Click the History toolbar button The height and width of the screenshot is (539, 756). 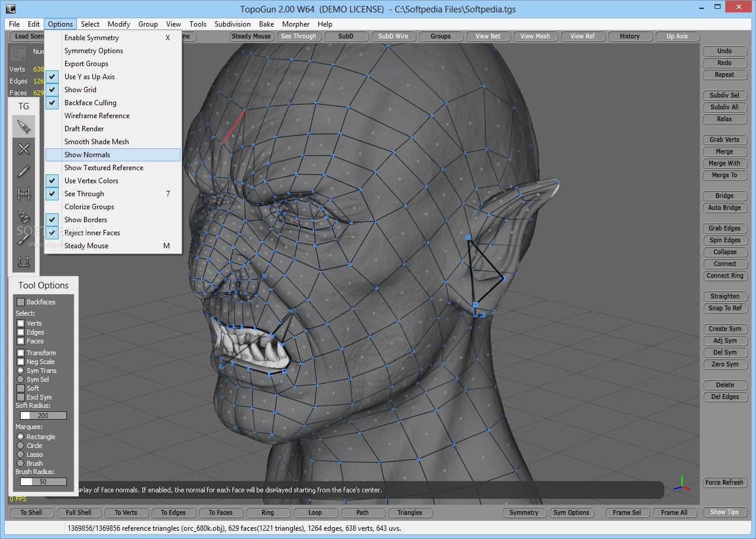[629, 36]
